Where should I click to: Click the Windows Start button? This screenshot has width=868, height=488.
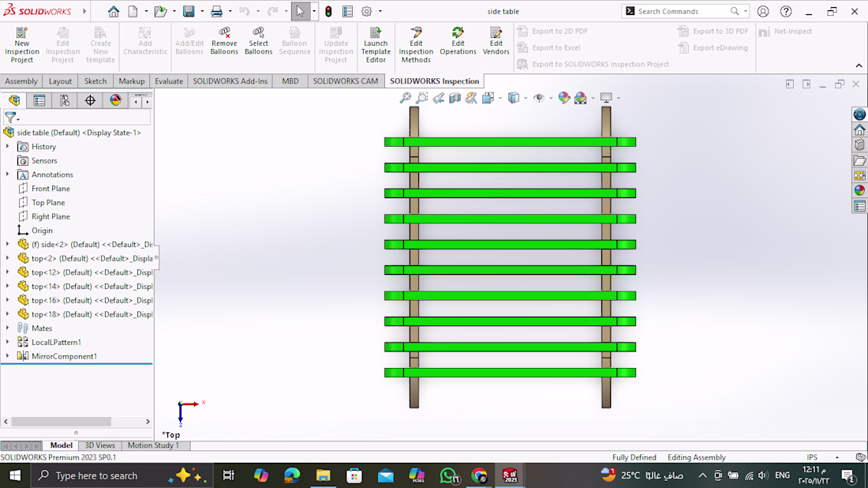[x=15, y=475]
